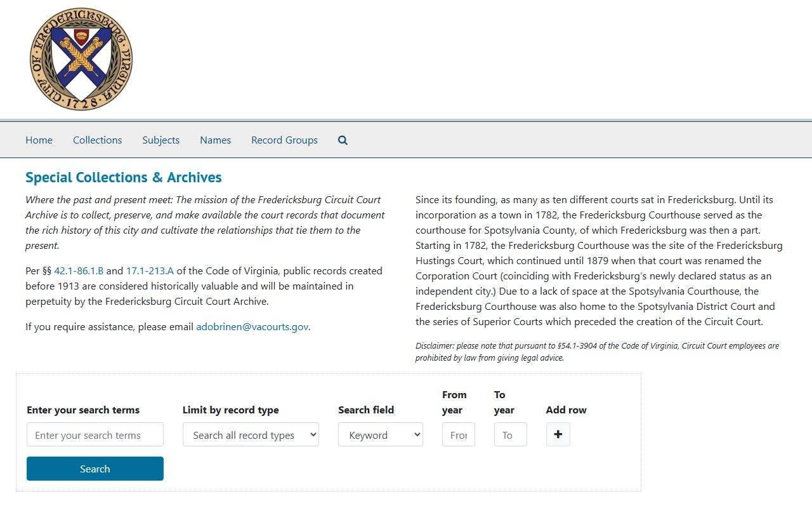Follow the 42.1-86.1.B code link
The width and height of the screenshot is (812, 508).
coord(79,271)
